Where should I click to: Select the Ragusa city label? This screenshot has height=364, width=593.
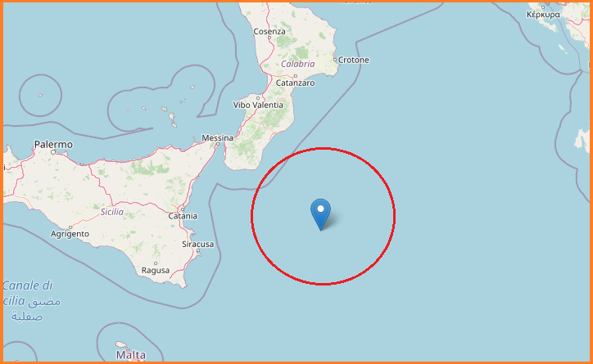(x=156, y=271)
